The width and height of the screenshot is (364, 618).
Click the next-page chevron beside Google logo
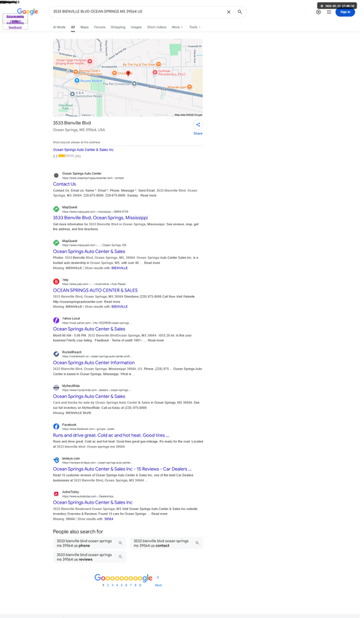tap(158, 577)
